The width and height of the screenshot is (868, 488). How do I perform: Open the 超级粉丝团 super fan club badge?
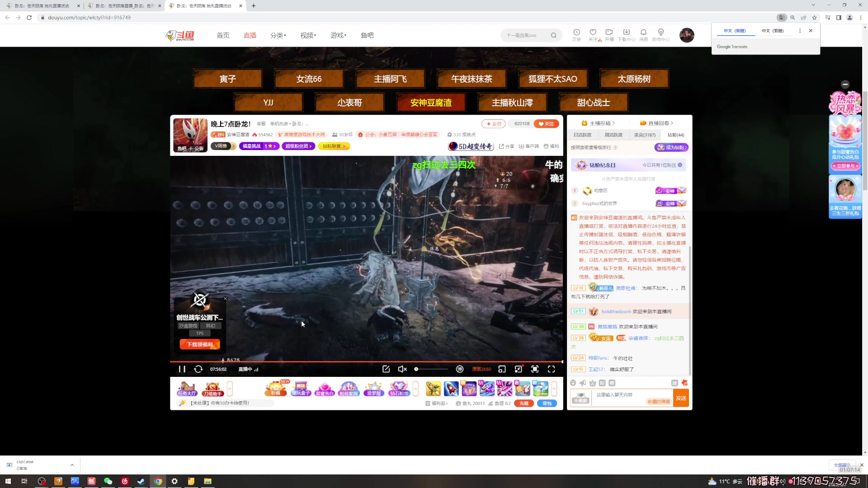(298, 146)
